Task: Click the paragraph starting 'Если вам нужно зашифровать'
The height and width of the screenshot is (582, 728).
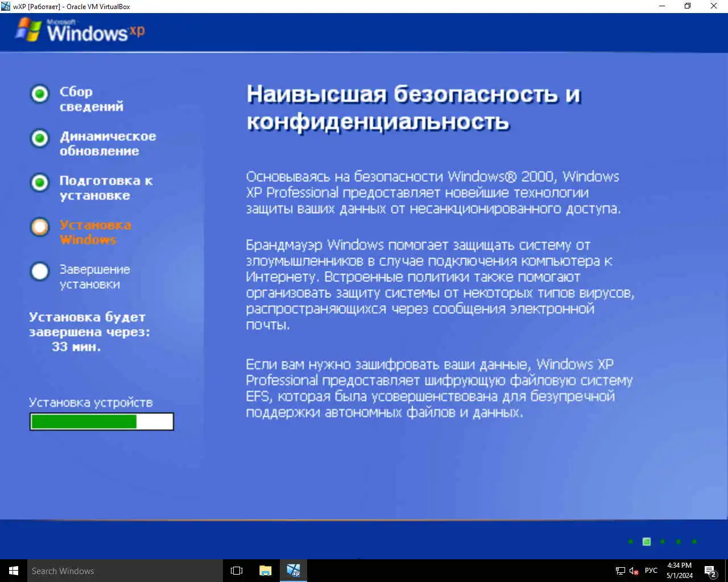Action: click(439, 388)
